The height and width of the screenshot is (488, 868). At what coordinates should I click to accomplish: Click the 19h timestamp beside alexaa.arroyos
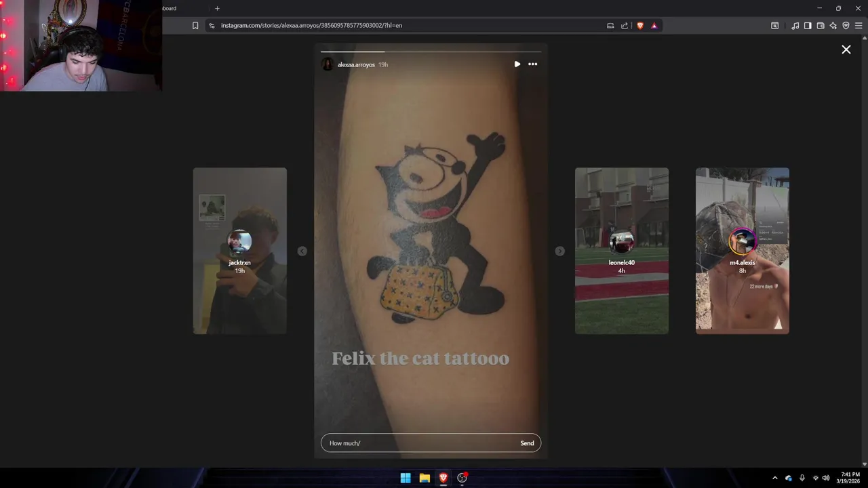coord(383,64)
